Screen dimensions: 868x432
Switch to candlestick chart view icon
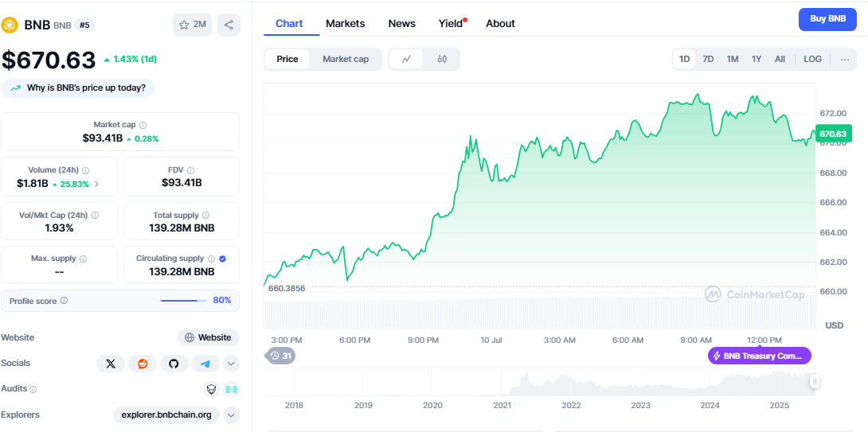[442, 59]
